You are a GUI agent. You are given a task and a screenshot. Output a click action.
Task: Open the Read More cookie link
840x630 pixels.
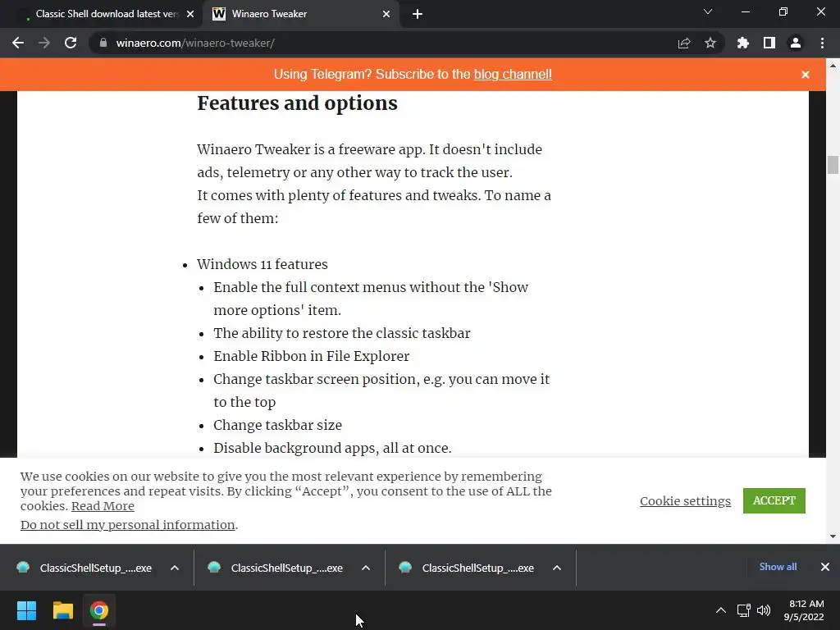(103, 506)
